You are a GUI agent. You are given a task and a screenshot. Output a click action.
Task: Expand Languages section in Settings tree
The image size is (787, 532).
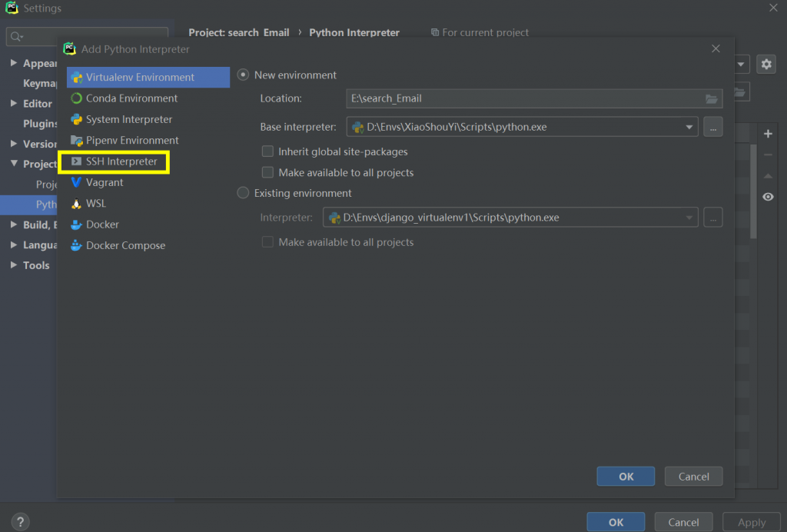14,244
